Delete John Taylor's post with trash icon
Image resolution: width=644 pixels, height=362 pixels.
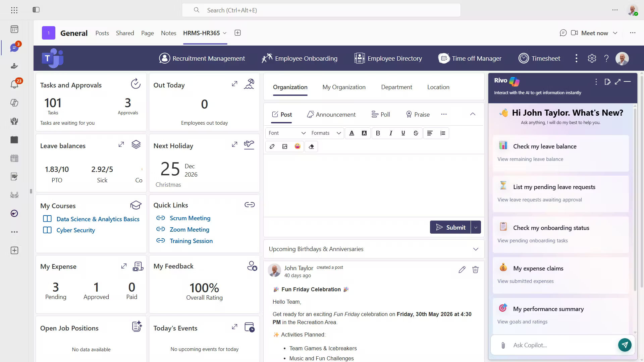475,269
